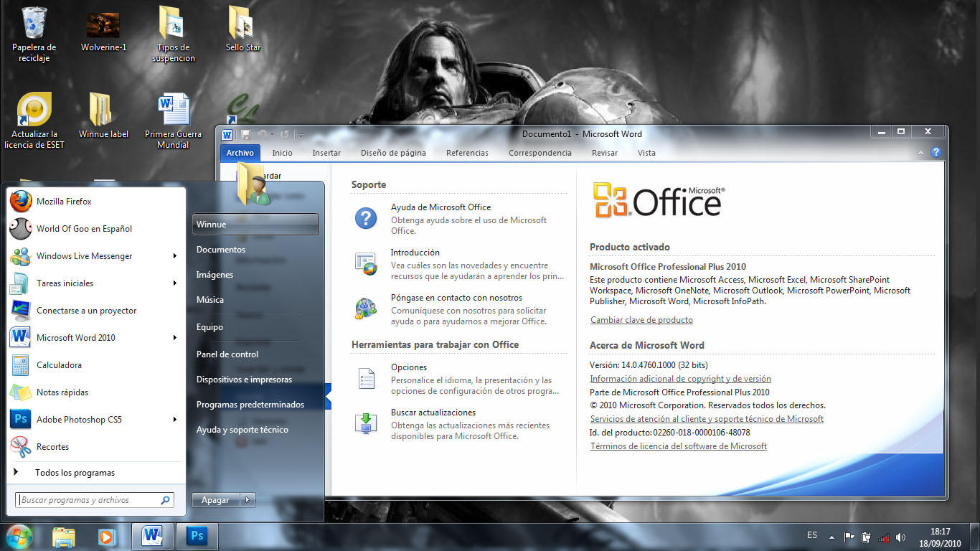Launch Adobe Photoshop CS5 from Start menu
Screen dimensions: 980x551
(x=95, y=420)
